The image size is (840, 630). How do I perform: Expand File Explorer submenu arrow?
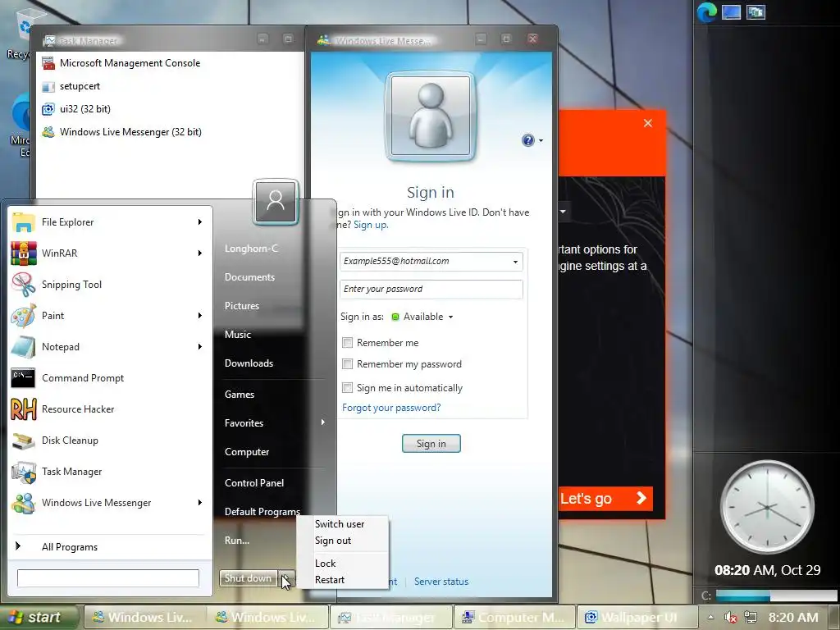click(x=200, y=221)
